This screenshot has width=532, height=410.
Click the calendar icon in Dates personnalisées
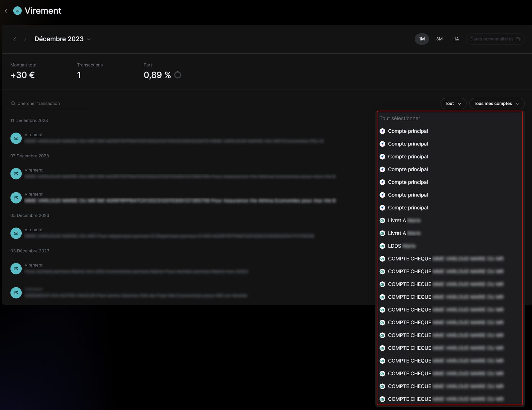coord(518,39)
